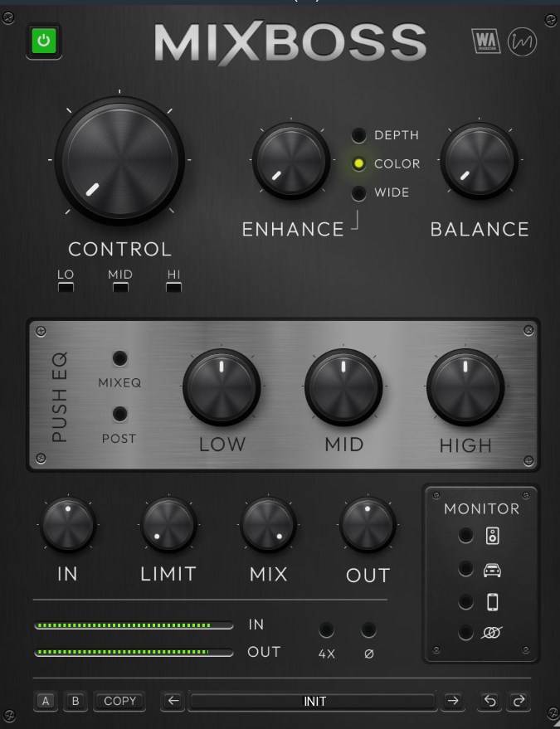Go to the previous preset
The height and width of the screenshot is (729, 560).
point(173,701)
